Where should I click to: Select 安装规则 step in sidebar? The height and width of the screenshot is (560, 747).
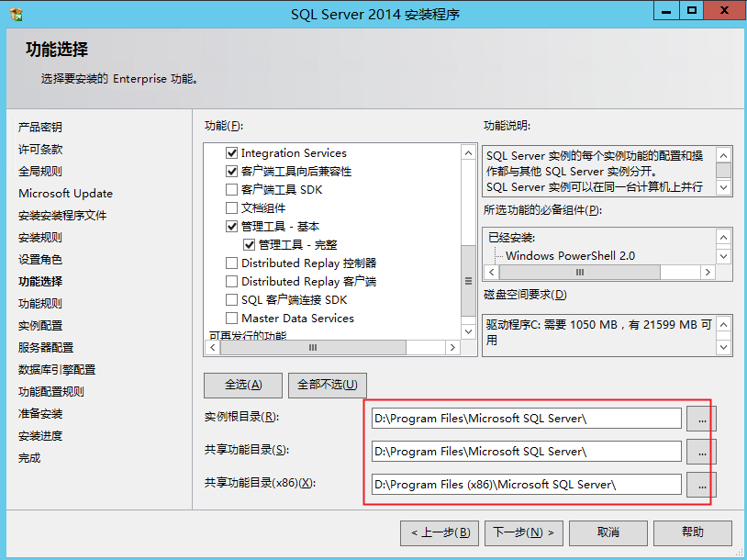point(40,238)
